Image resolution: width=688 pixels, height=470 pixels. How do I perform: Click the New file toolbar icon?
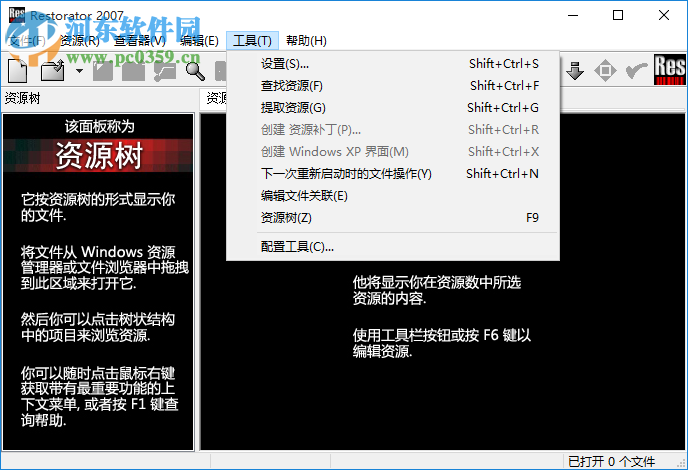click(18, 70)
